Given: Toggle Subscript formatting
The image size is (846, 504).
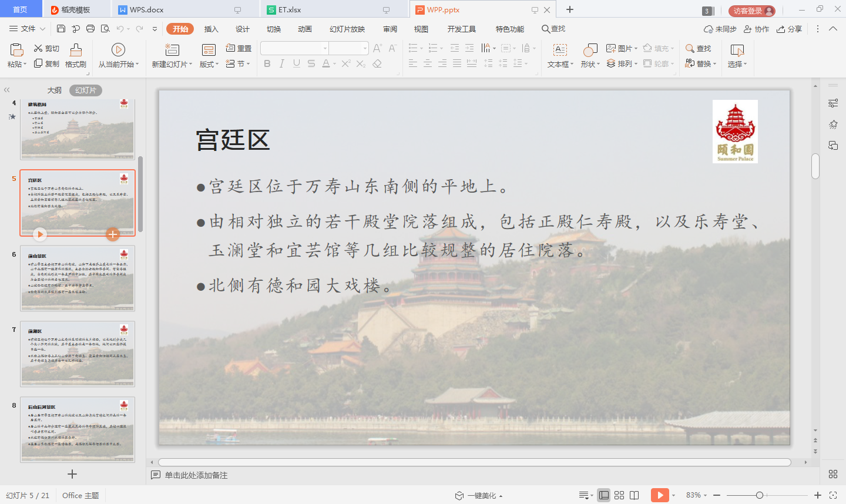Looking at the screenshot, I should pos(361,63).
